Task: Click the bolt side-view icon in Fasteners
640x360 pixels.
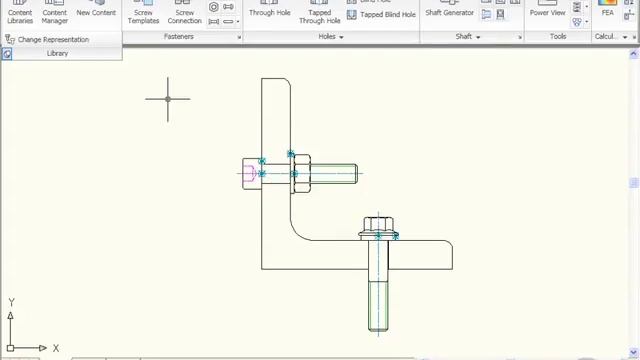Action: click(213, 22)
